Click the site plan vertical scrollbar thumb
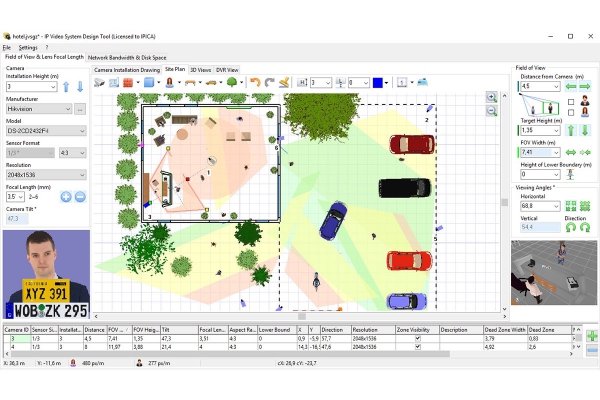 (x=504, y=202)
